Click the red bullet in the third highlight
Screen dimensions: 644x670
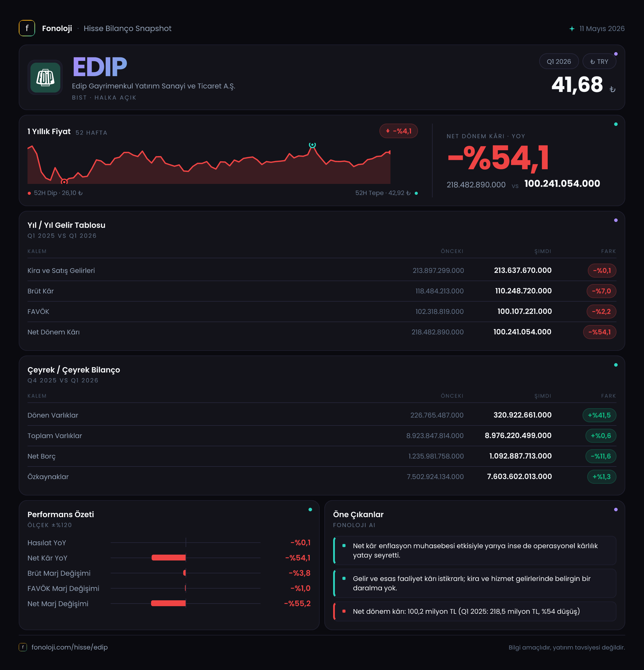[x=344, y=611]
